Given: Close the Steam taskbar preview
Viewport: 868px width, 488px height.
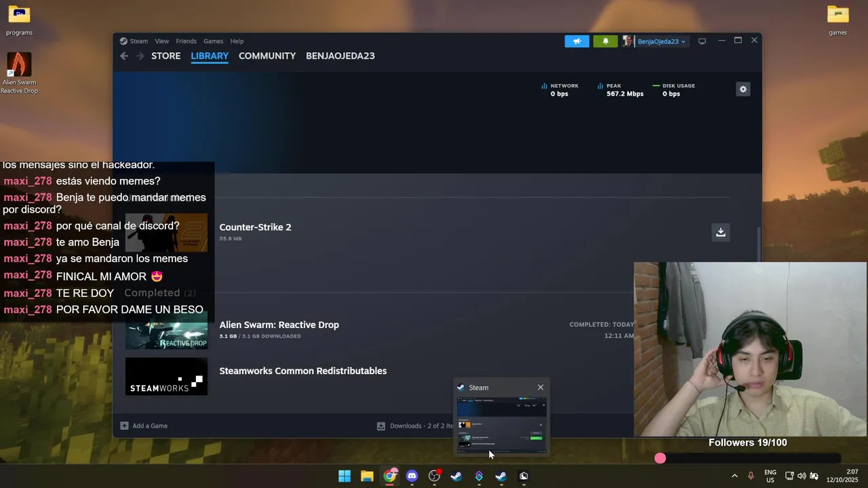Looking at the screenshot, I should point(540,388).
